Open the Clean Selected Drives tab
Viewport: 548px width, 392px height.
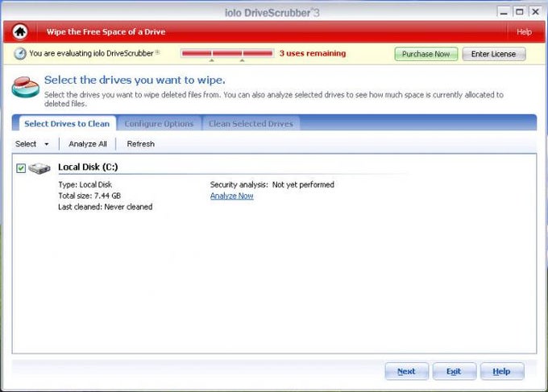click(251, 124)
